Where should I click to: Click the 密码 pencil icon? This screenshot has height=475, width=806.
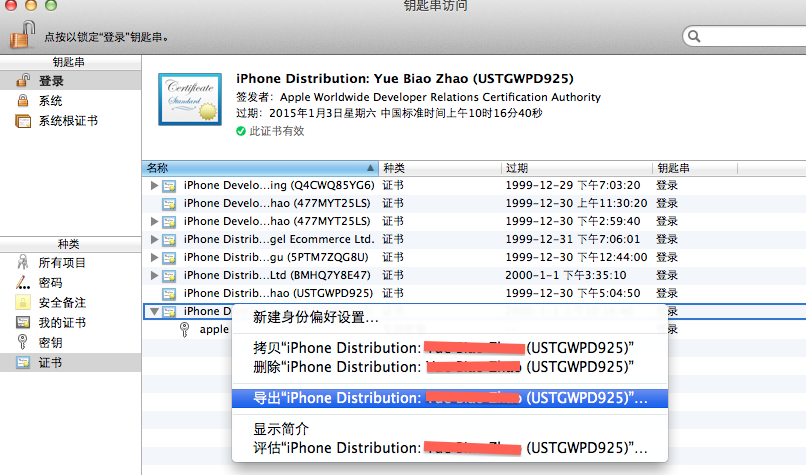(x=23, y=282)
